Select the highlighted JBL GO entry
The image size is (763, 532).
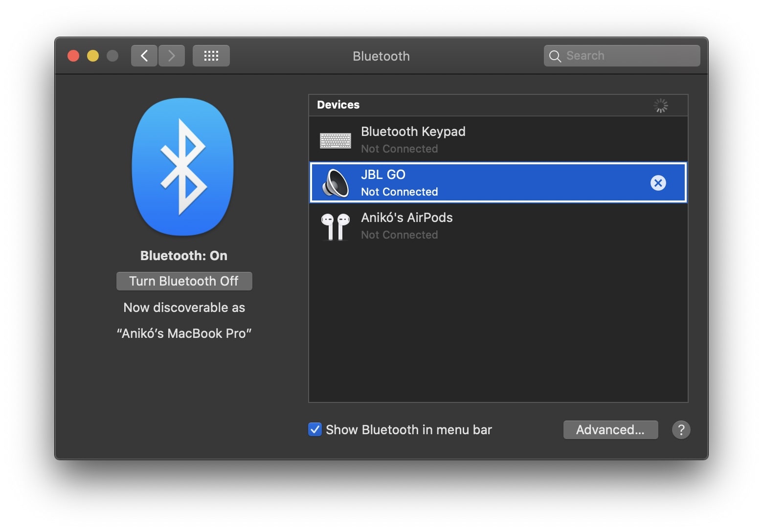(489, 182)
